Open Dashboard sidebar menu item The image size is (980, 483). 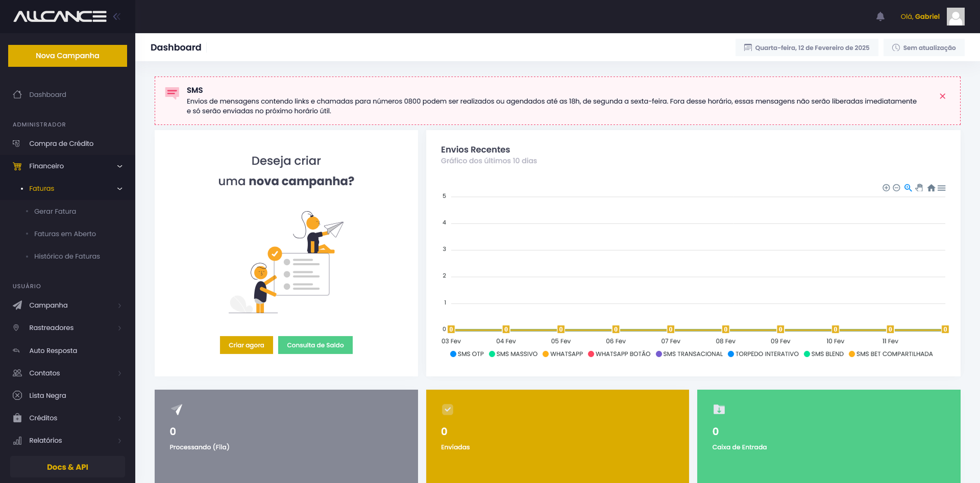[67, 94]
